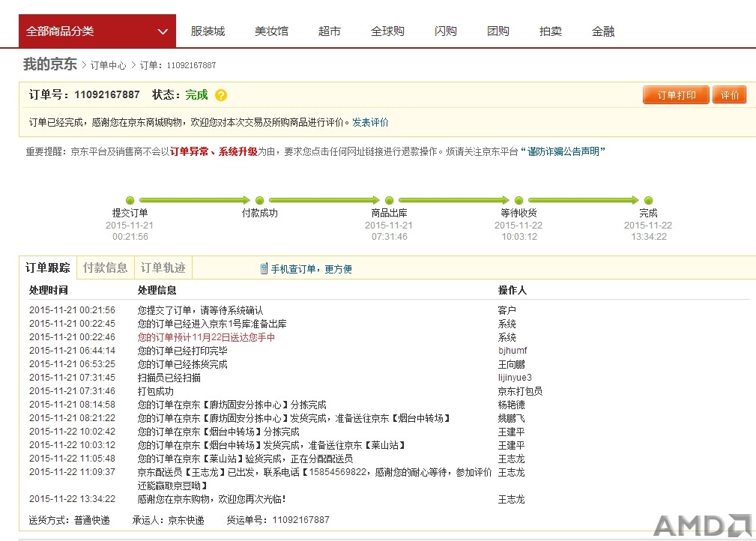Click the 送货方式：普通快递 text

pos(69,520)
